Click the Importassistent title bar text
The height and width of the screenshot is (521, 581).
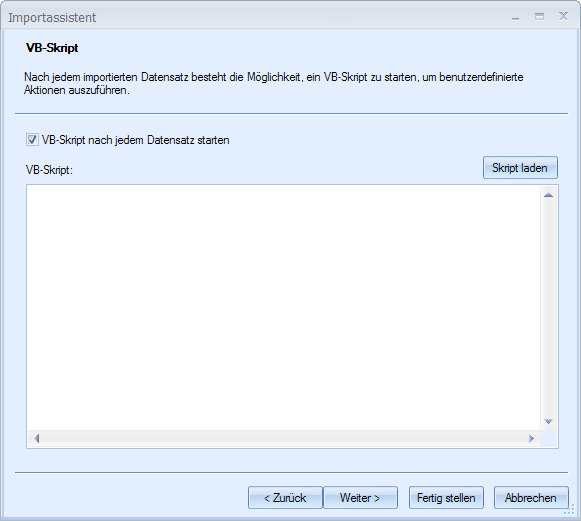tap(52, 18)
